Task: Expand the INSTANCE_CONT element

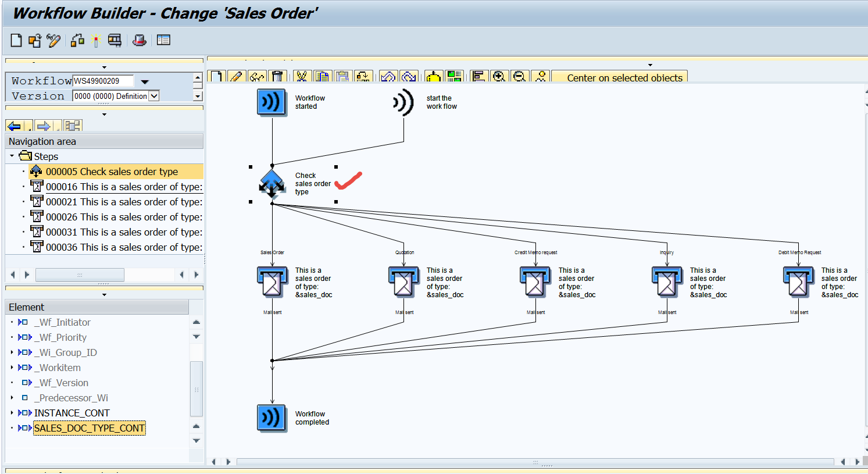Action: [x=12, y=413]
